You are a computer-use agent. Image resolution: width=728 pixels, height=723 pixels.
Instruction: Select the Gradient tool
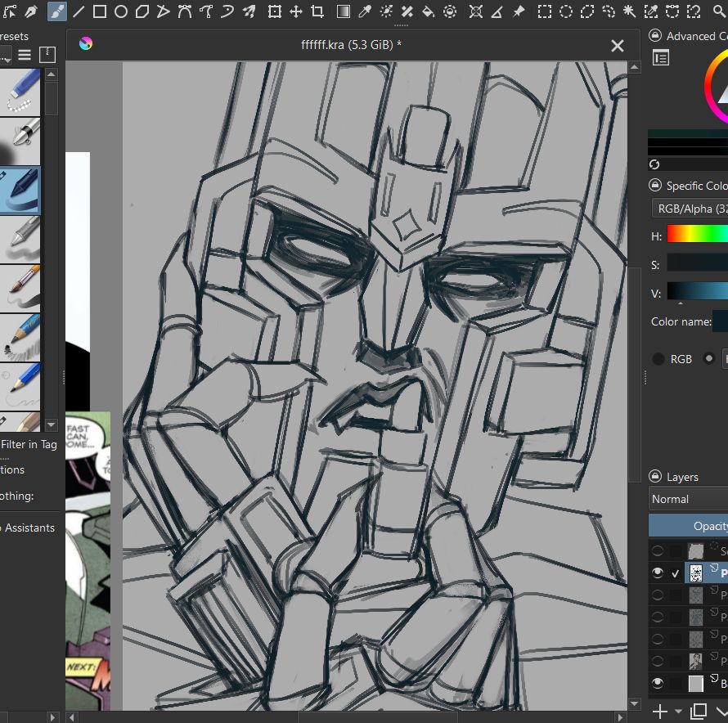(343, 11)
